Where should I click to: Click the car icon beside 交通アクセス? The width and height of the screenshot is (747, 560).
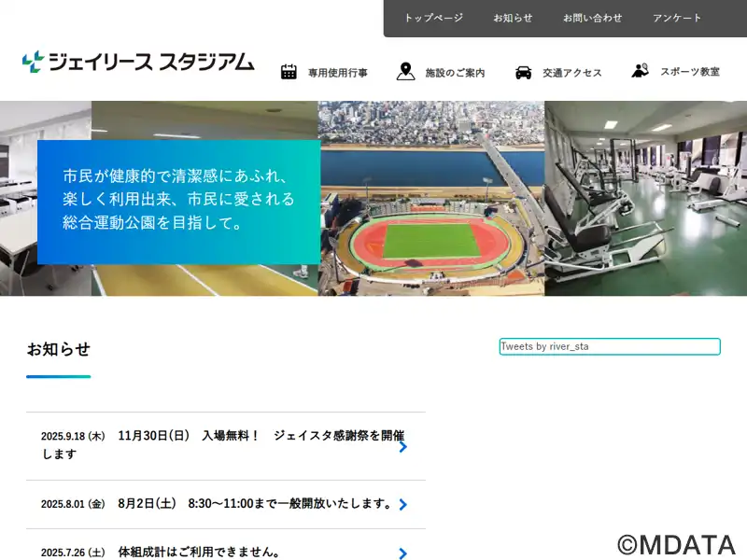pos(523,73)
